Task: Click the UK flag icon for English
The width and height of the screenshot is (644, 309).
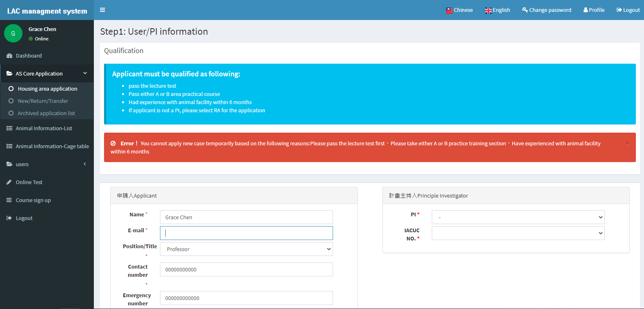Action: click(488, 10)
